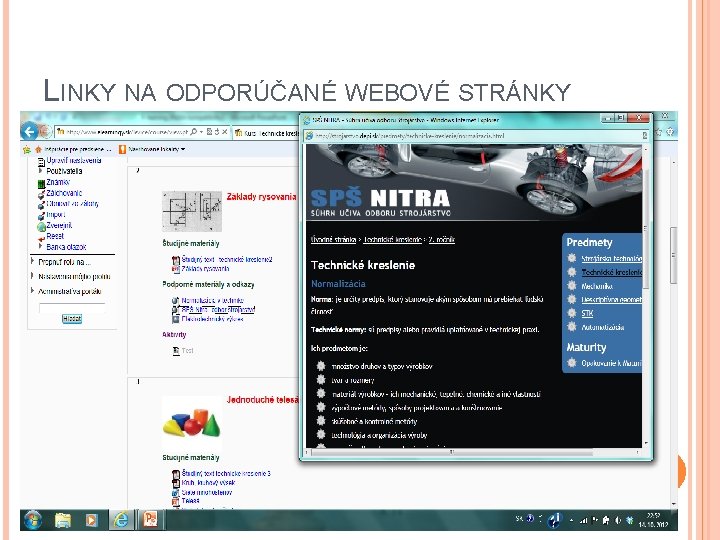
Task: Click the Zálohovanie link text
Action: [x=64, y=193]
